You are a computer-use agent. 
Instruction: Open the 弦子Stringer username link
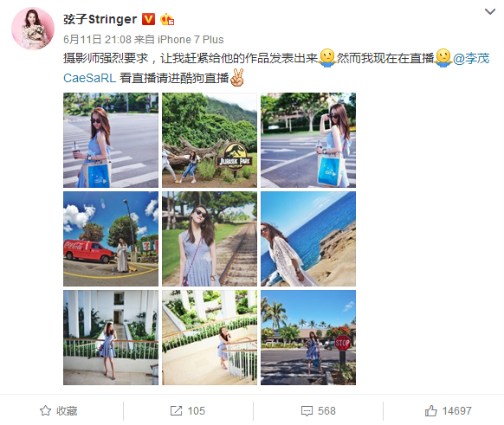pos(100,19)
